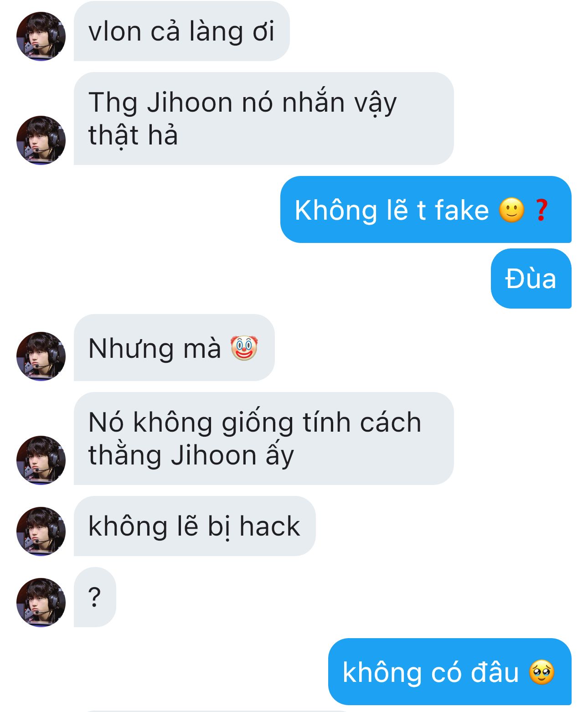Tap the 'Thg Jihoon nó nhắn vậy' bubble

[x=263, y=119]
